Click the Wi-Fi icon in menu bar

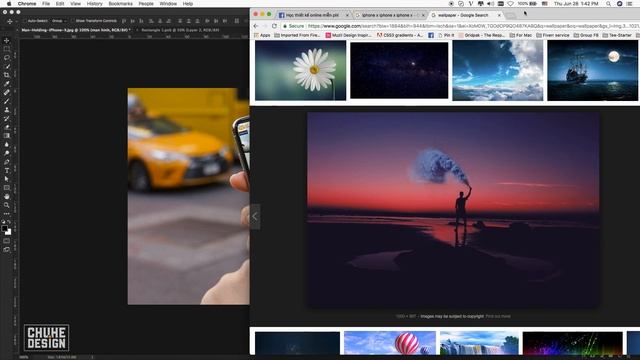510,4
